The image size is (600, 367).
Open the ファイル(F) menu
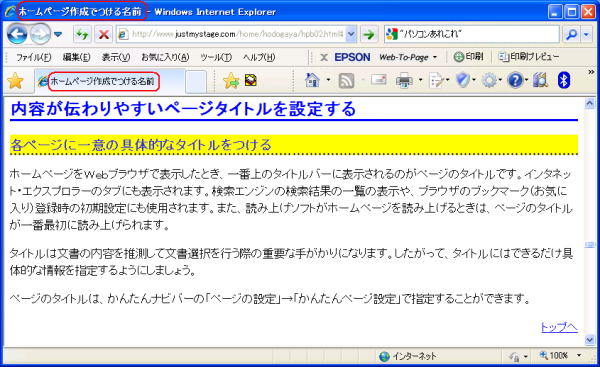(33, 57)
